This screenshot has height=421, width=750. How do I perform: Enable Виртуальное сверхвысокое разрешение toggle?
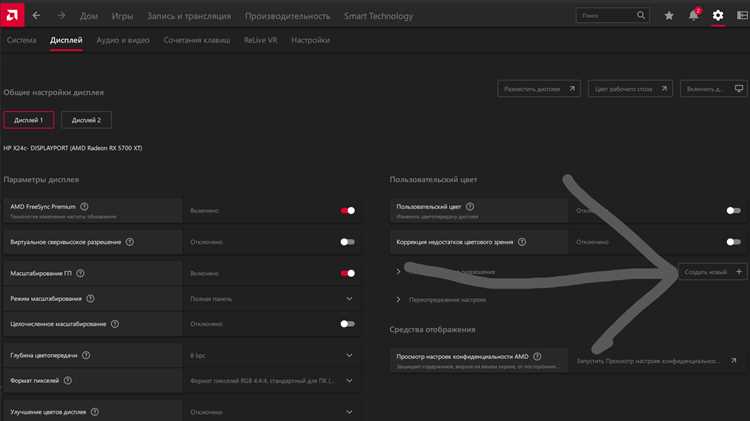[x=348, y=242]
